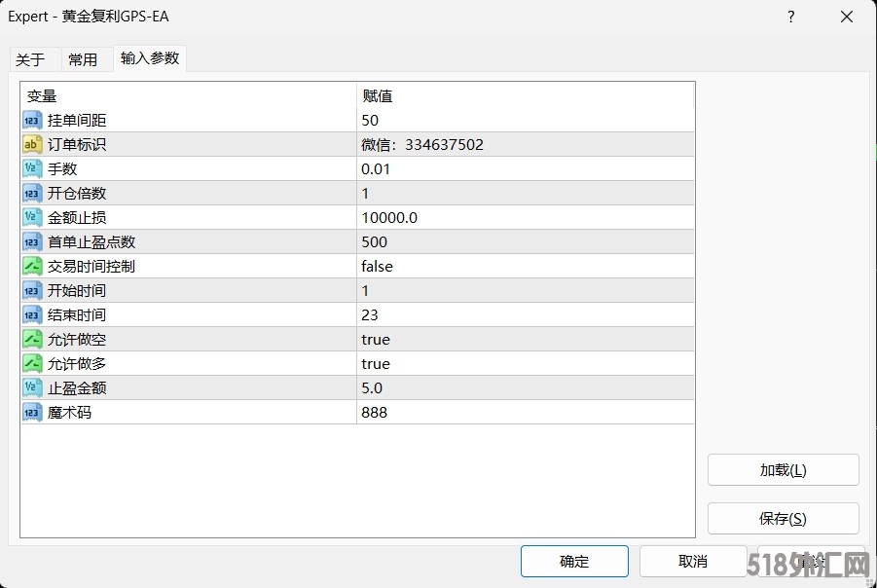The width and height of the screenshot is (877, 588).
Task: Select the 允许做多 variable name
Action: [x=77, y=364]
